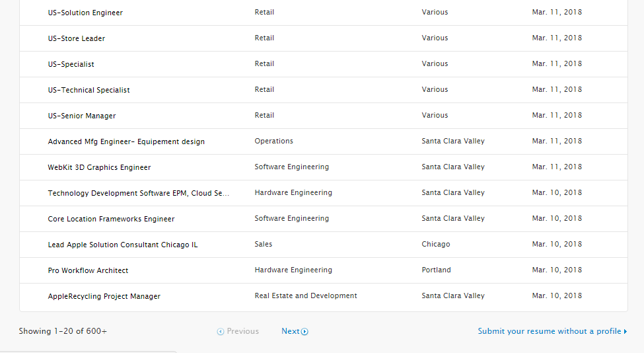Click Real Estate and Development department cell
Screen dimensions: 644x353
(306, 295)
